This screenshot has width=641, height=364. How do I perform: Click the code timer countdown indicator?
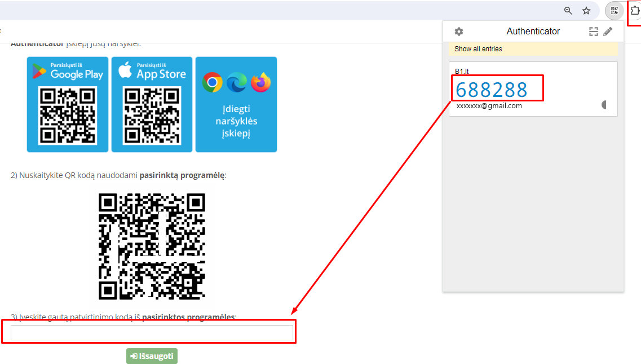[x=604, y=105]
